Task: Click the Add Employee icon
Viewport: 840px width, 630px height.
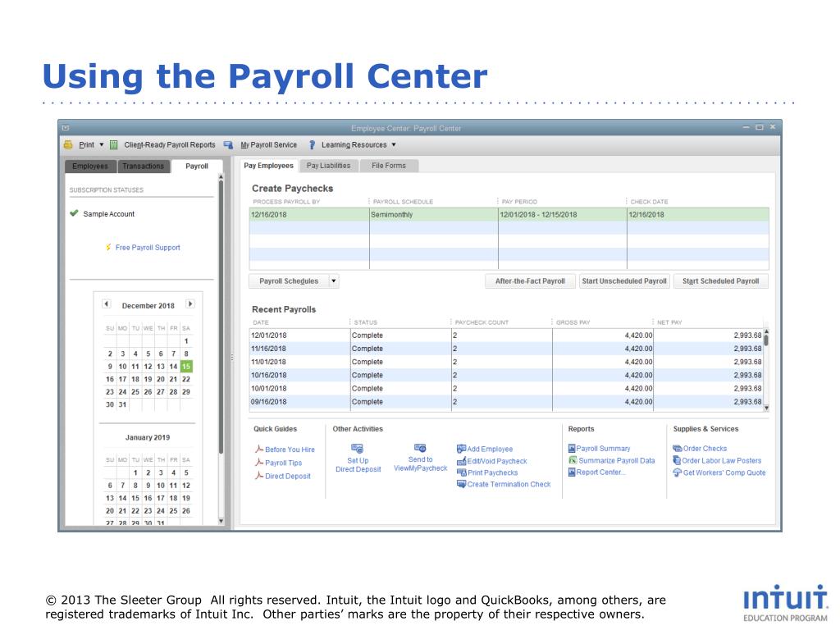Action: tap(461, 449)
